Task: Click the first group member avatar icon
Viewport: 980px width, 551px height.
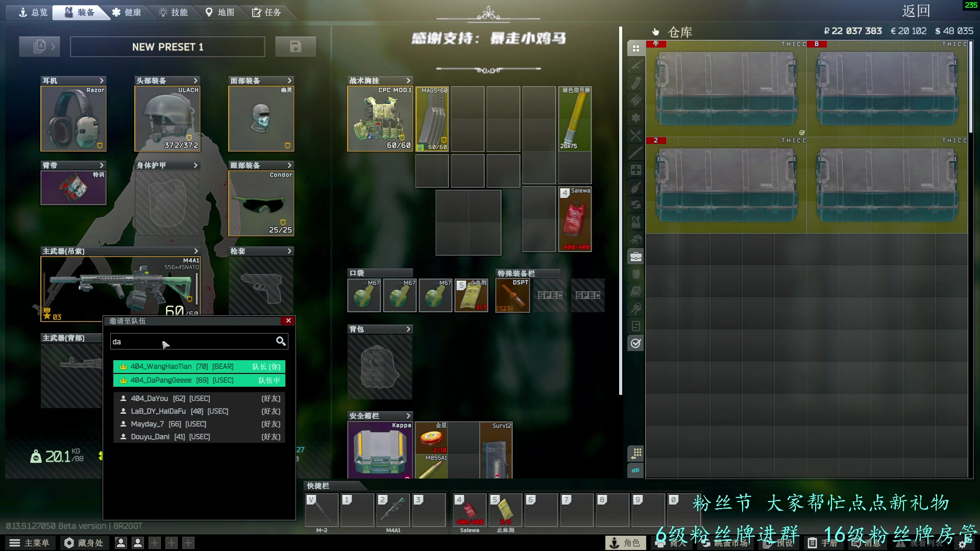Action: tap(121, 543)
